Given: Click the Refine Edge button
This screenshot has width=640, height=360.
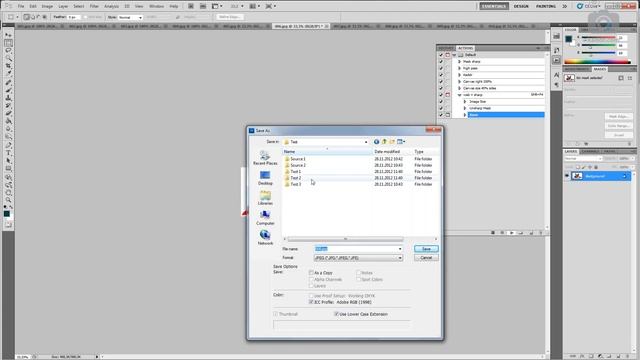Looking at the screenshot, I should point(229,17).
